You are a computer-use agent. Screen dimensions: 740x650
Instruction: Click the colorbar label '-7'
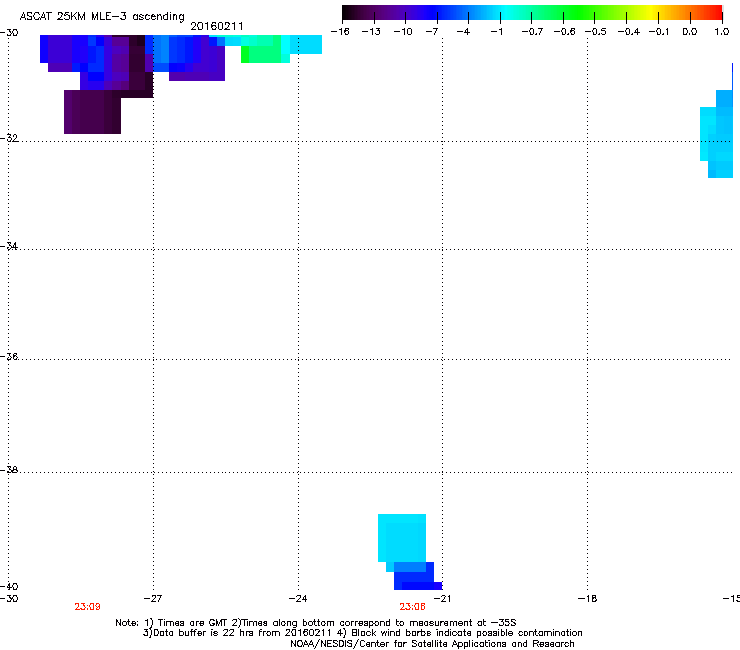pos(432,32)
